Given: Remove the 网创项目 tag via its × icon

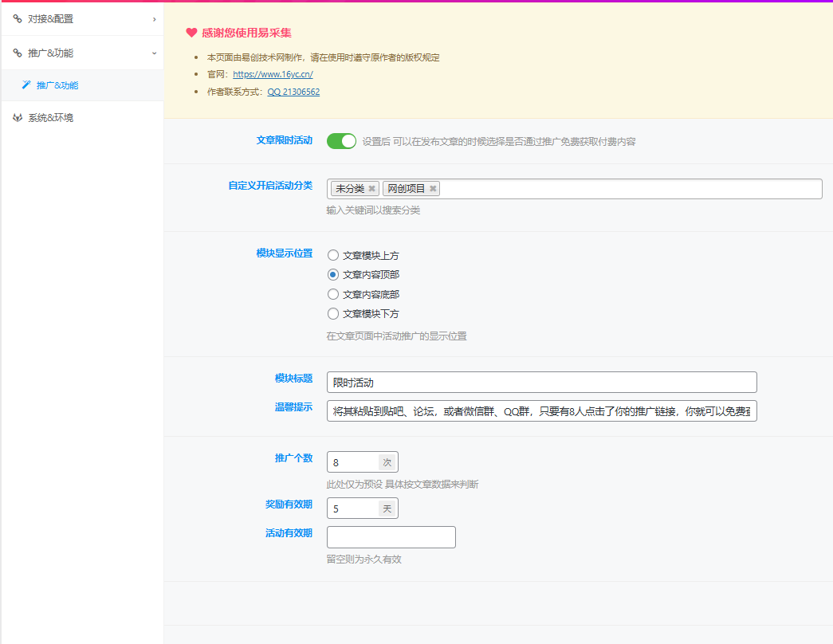Looking at the screenshot, I should [433, 188].
